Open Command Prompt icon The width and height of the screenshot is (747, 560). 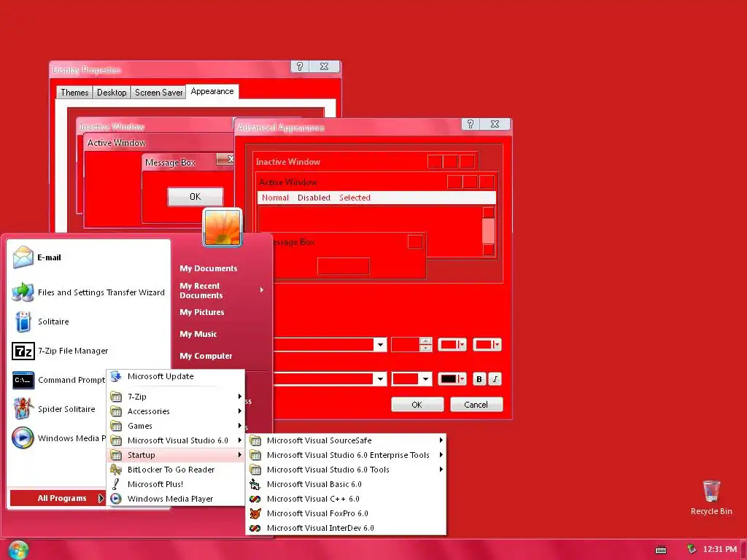(x=23, y=380)
